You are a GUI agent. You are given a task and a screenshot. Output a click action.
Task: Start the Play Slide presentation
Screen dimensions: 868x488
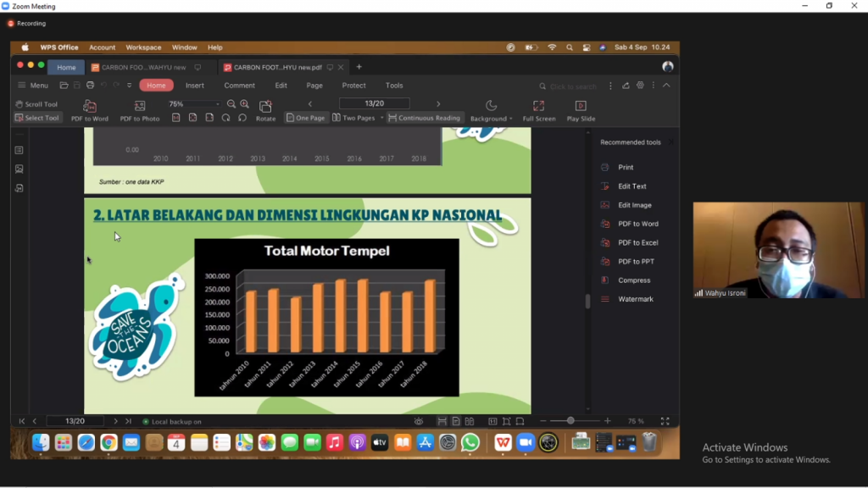pos(581,107)
